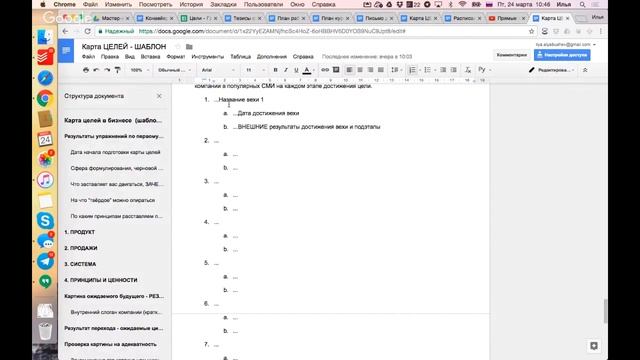The height and width of the screenshot is (360, 640).
Task: Open the text color picker
Action: point(307,70)
